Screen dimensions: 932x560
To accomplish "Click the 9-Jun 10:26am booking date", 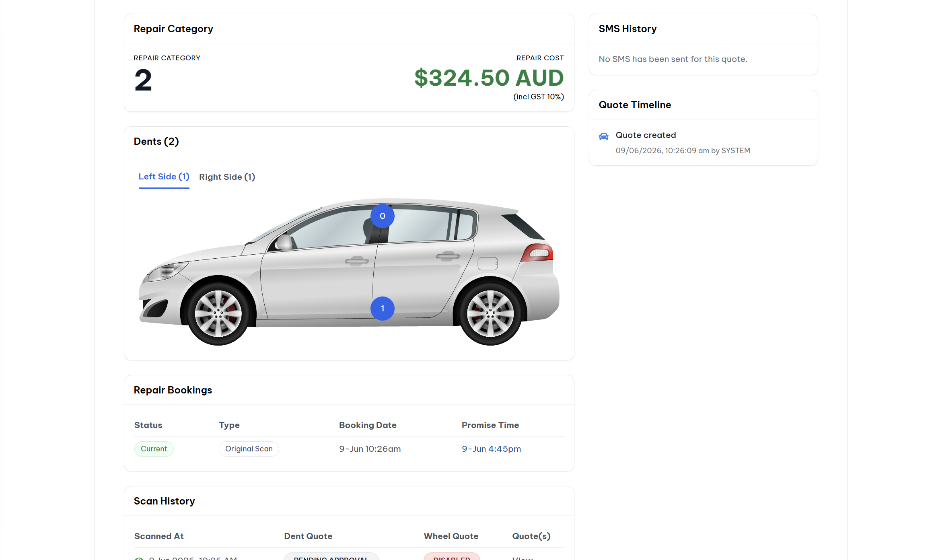I will [x=370, y=449].
